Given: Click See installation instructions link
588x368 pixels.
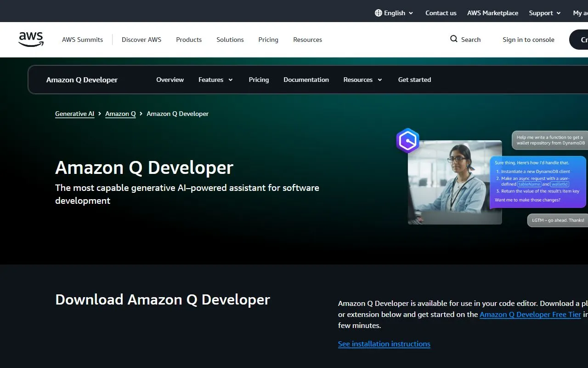Looking at the screenshot, I should click(384, 344).
